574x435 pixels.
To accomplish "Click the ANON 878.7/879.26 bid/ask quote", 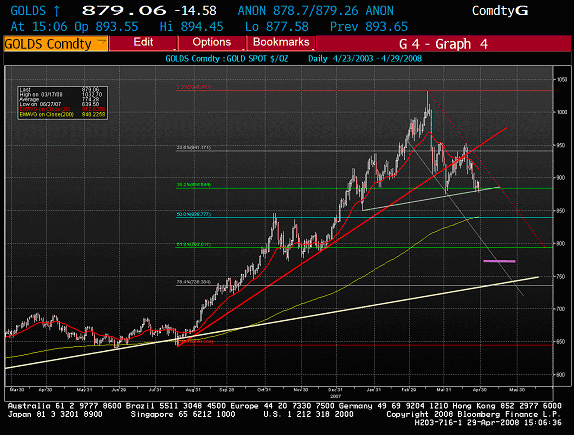I will (315, 11).
